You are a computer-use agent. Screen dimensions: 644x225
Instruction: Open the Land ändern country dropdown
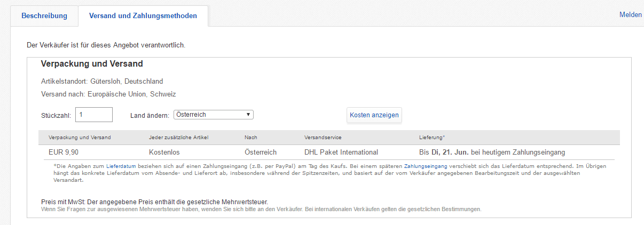pyautogui.click(x=213, y=115)
